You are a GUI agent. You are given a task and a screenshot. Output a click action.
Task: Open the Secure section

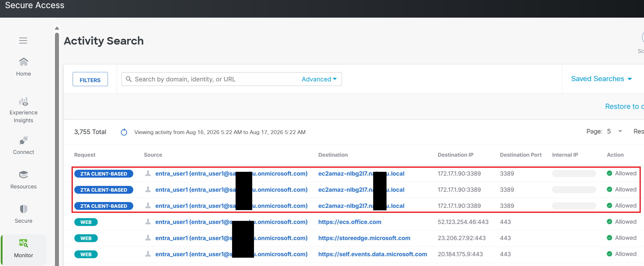(x=23, y=214)
